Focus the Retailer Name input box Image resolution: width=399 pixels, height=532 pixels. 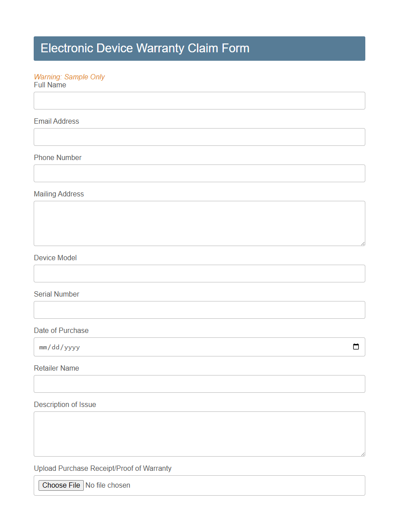click(x=199, y=384)
